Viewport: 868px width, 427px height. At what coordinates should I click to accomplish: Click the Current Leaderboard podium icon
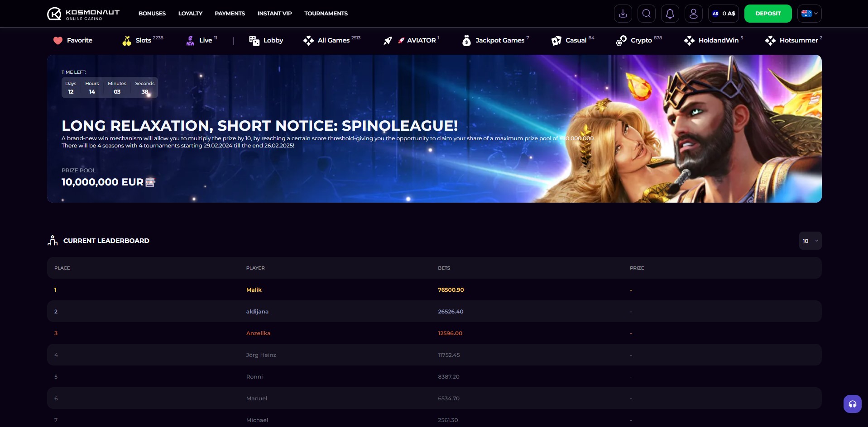(53, 240)
